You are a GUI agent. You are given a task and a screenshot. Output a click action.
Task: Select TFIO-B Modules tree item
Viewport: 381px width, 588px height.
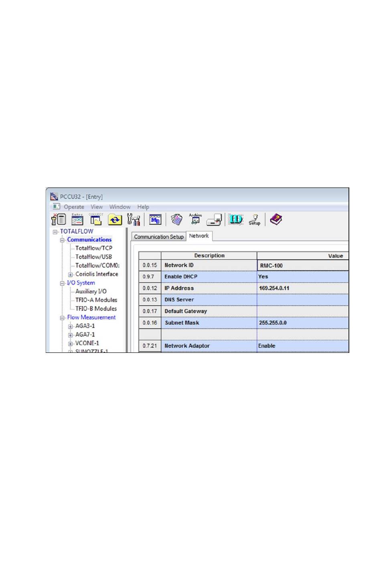click(x=96, y=309)
